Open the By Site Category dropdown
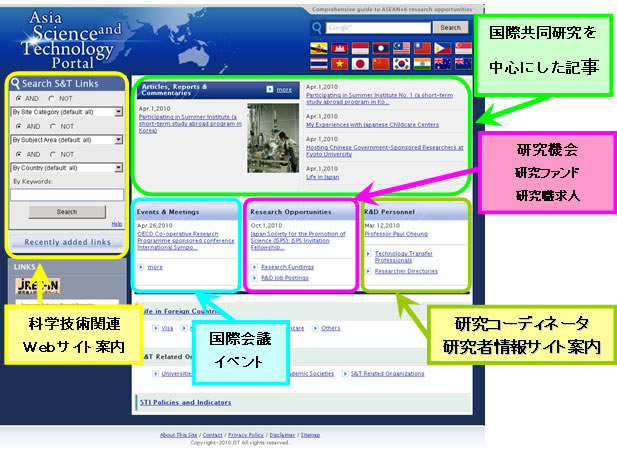The width and height of the screenshot is (617, 451). coord(67,112)
